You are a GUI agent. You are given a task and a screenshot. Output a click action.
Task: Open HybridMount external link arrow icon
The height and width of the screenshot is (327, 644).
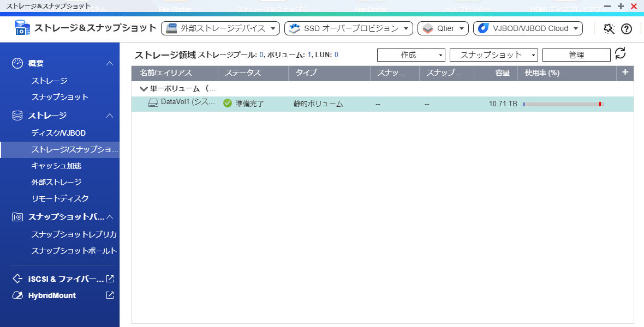tap(110, 295)
